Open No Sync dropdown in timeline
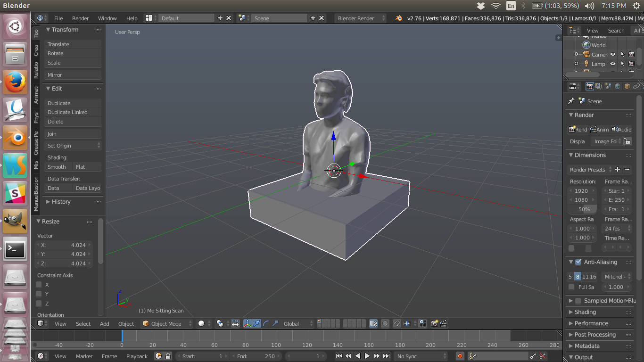 (421, 356)
